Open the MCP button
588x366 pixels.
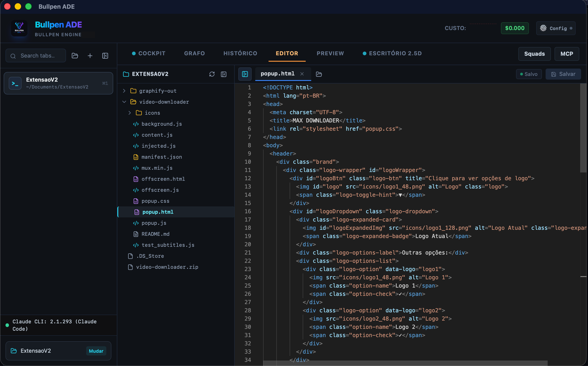[x=567, y=54]
